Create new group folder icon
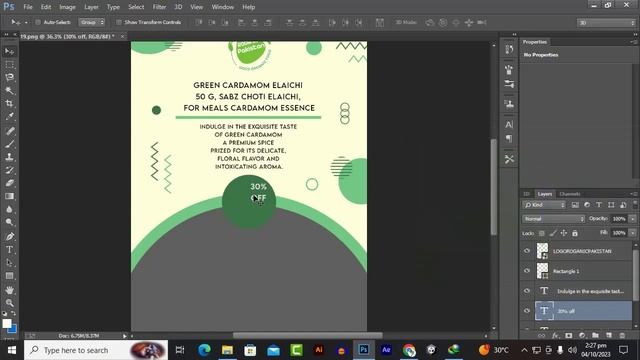The height and width of the screenshot is (360, 640). (x=595, y=336)
